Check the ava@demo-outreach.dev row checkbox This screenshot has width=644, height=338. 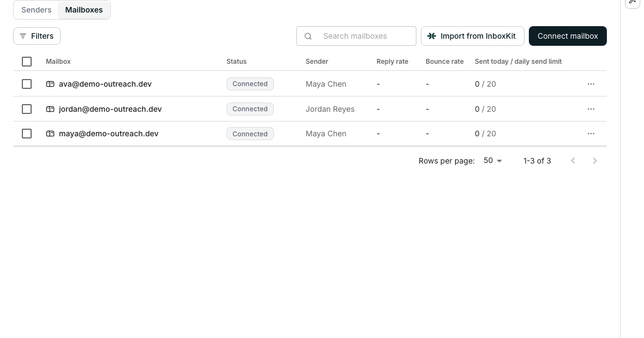click(27, 84)
